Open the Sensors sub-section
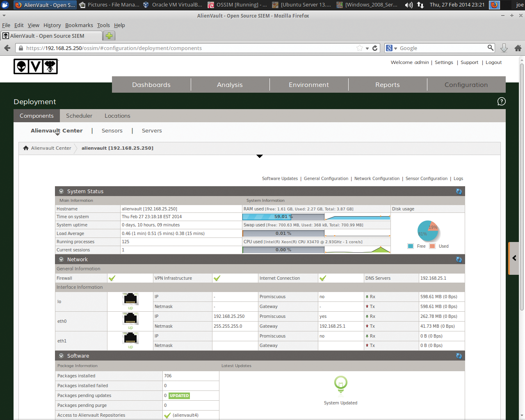525x420 pixels. tap(112, 130)
